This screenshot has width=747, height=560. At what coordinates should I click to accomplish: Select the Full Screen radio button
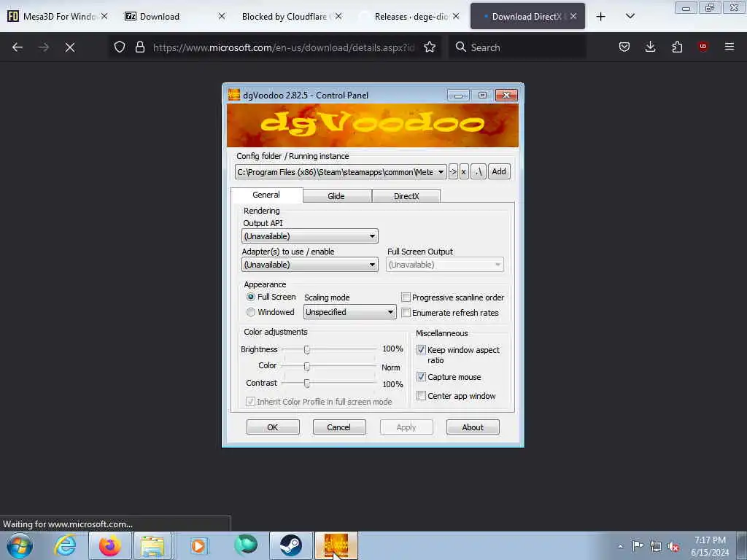tap(251, 297)
